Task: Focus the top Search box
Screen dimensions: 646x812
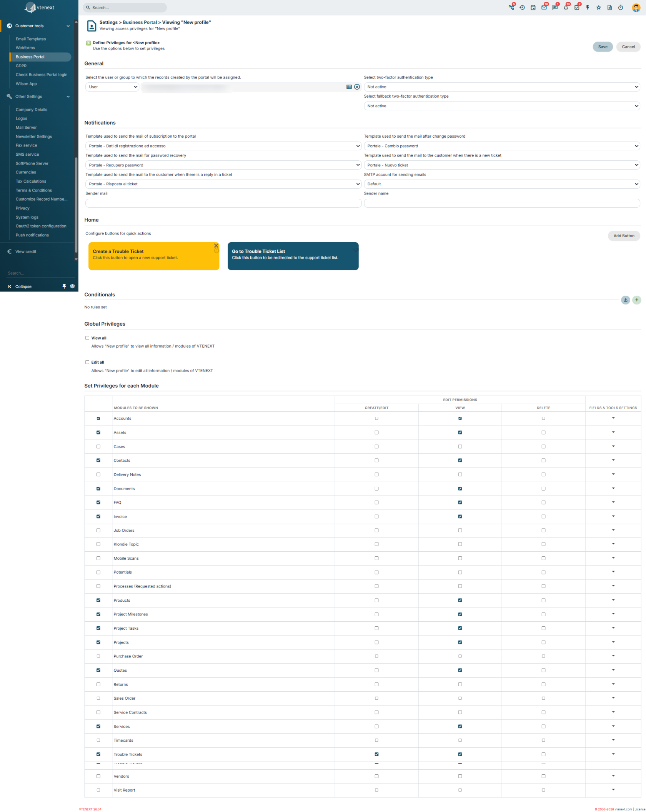Action: [125, 8]
